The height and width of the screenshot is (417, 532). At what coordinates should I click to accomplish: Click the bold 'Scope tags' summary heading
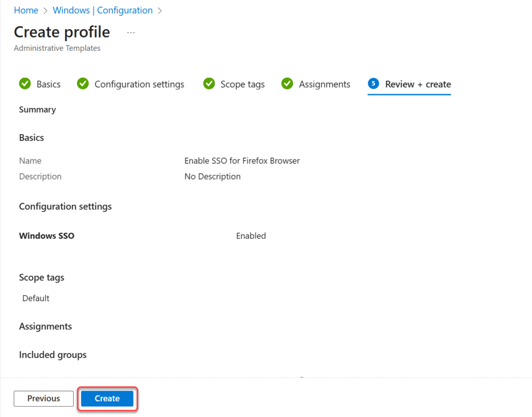pyautogui.click(x=42, y=277)
